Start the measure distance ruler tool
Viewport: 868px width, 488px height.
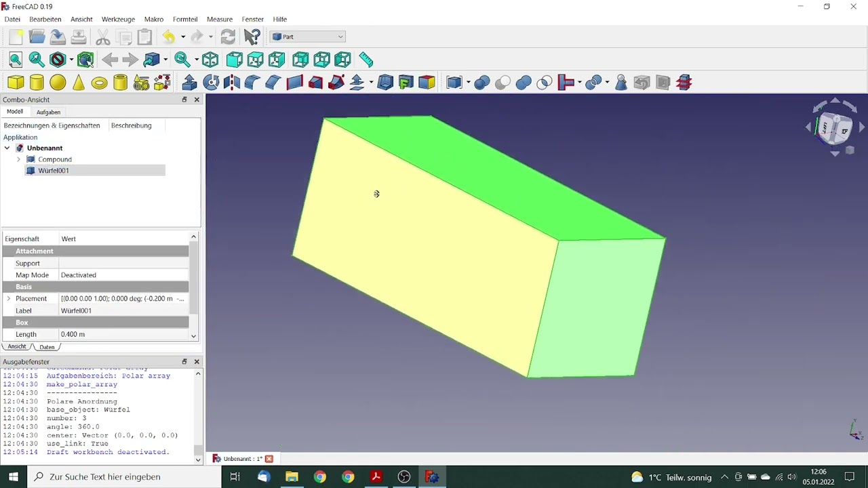point(366,60)
